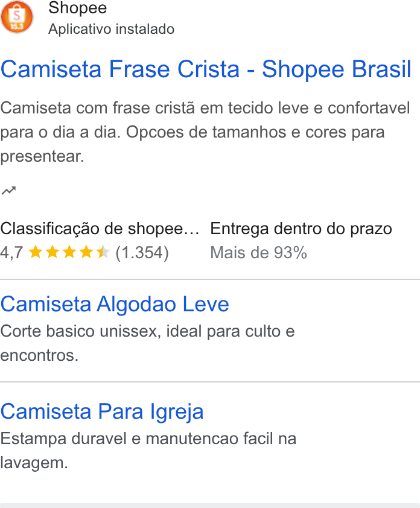Click the Estampa duravel description text
The image size is (420, 508).
(148, 451)
